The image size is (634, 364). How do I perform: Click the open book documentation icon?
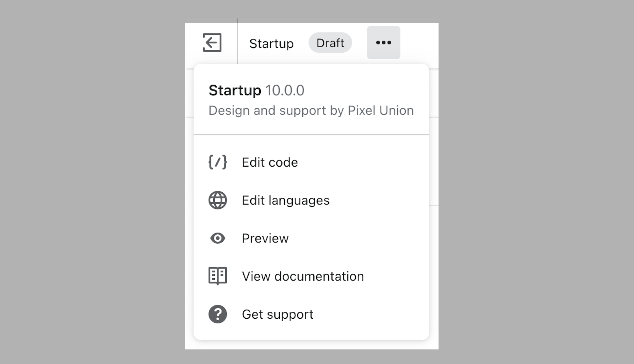218,276
